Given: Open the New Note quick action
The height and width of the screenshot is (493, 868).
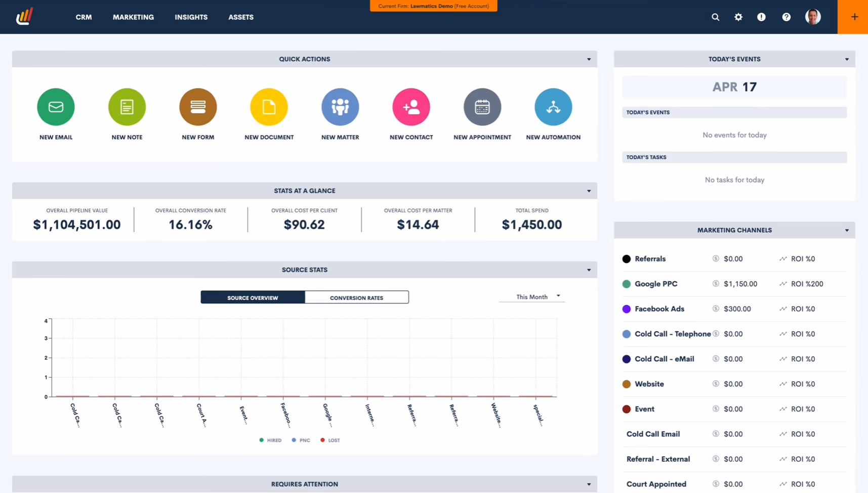Looking at the screenshot, I should pos(127,107).
